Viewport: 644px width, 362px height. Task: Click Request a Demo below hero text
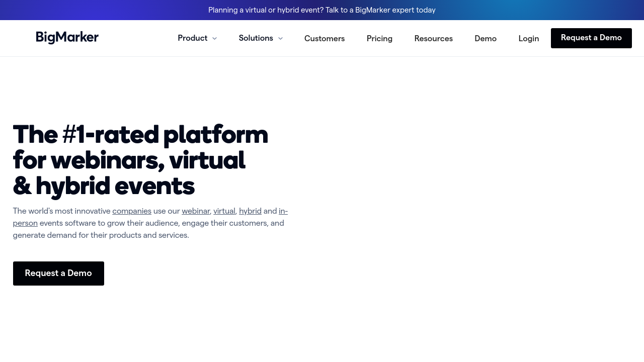coord(58,274)
